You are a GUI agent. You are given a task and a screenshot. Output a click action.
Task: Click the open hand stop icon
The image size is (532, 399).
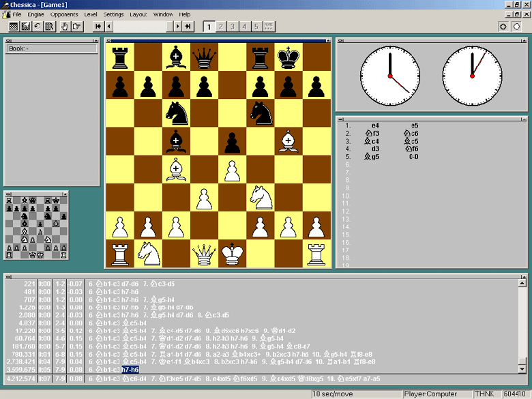pos(65,27)
